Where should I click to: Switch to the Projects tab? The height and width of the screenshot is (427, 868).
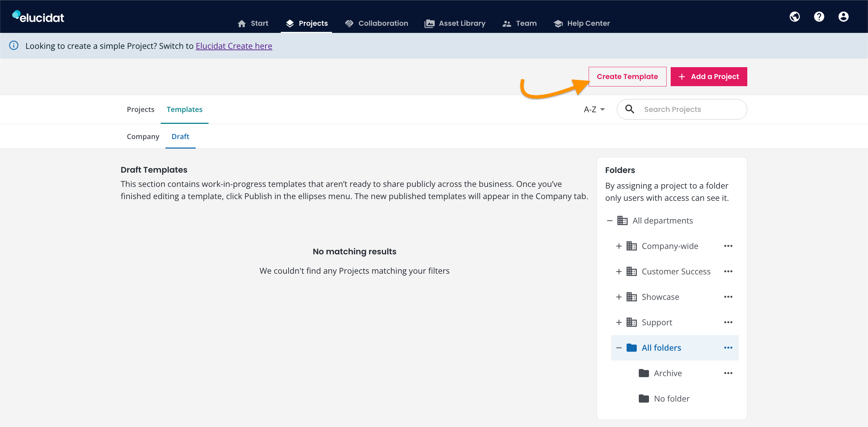click(140, 109)
